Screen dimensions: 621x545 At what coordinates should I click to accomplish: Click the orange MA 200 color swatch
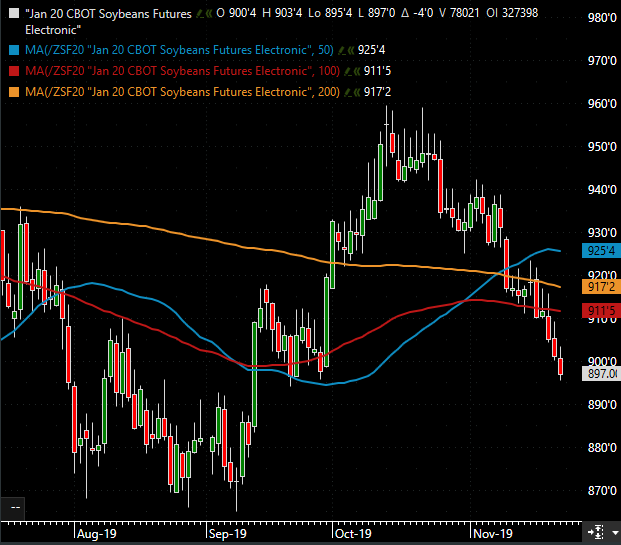14,92
